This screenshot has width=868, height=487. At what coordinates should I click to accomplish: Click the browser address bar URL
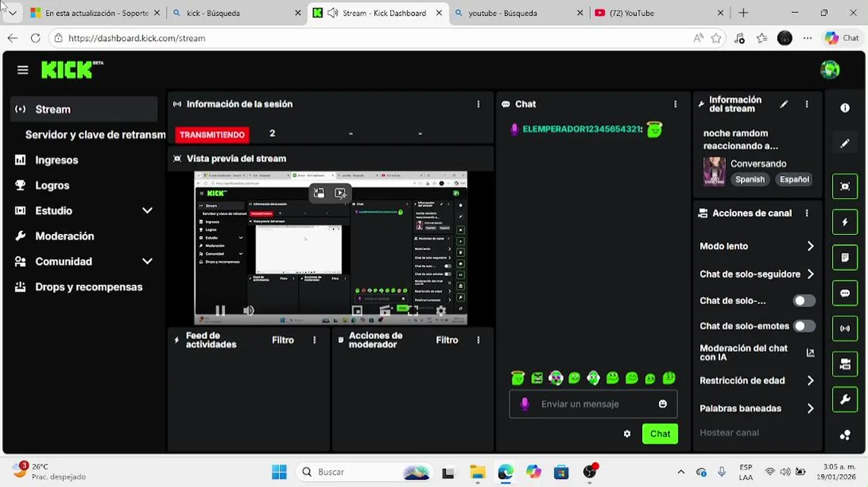137,39
